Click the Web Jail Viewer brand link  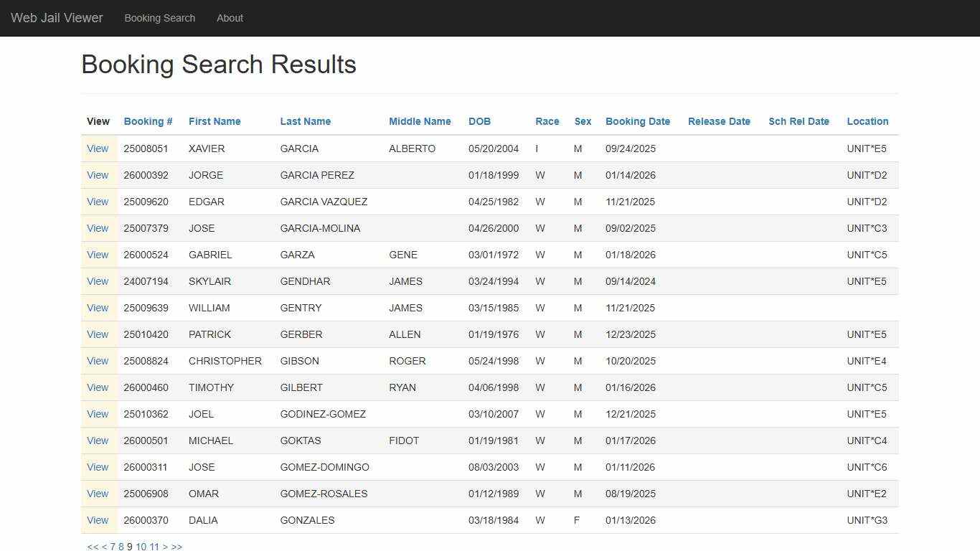pyautogui.click(x=57, y=18)
